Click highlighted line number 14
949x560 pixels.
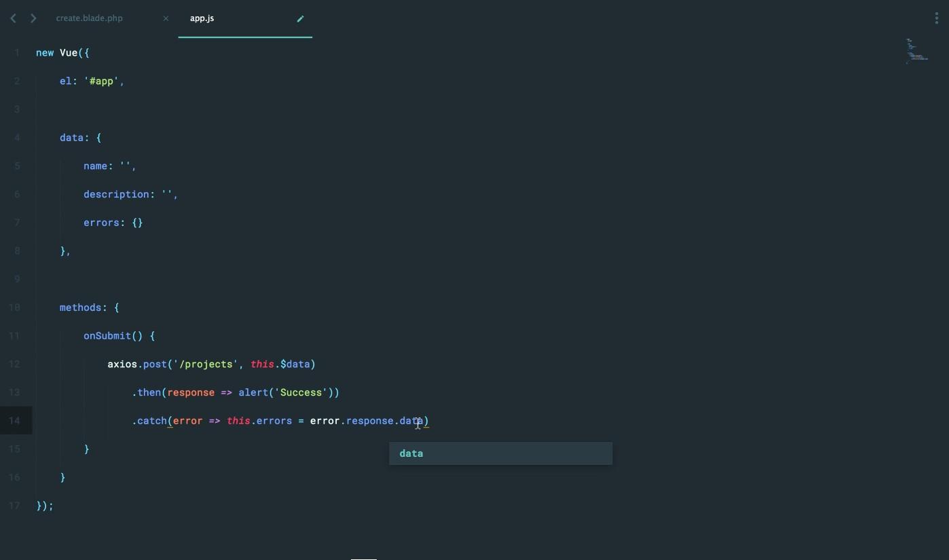tap(14, 421)
